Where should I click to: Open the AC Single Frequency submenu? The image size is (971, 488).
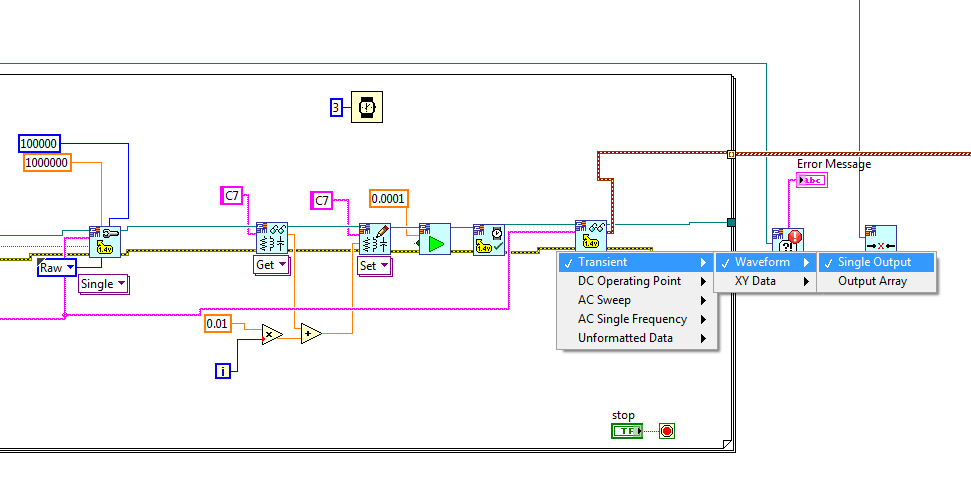point(637,319)
